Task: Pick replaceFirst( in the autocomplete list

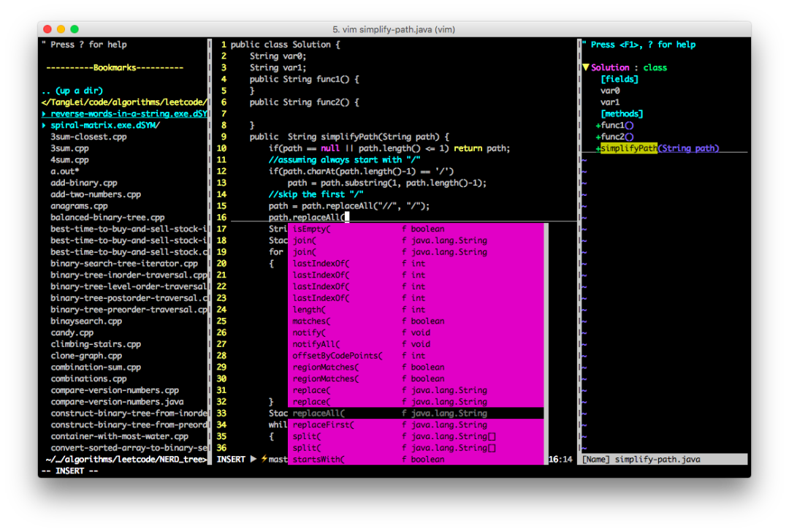Action: (323, 425)
